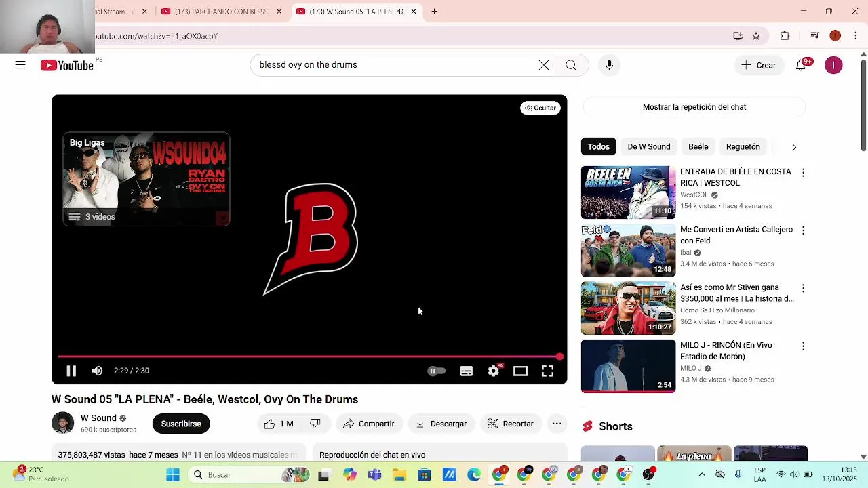Open the Crear create button
This screenshot has width=868, height=488.
pos(759,65)
